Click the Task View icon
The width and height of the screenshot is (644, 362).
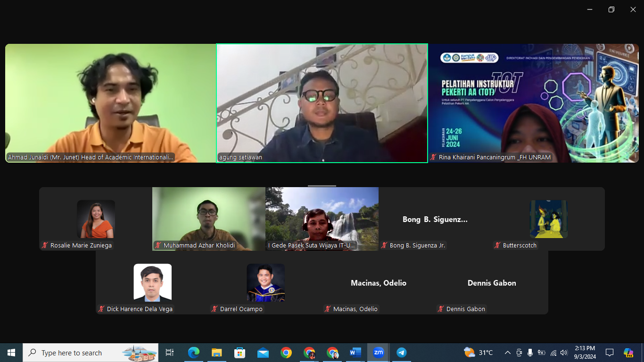[x=170, y=353]
